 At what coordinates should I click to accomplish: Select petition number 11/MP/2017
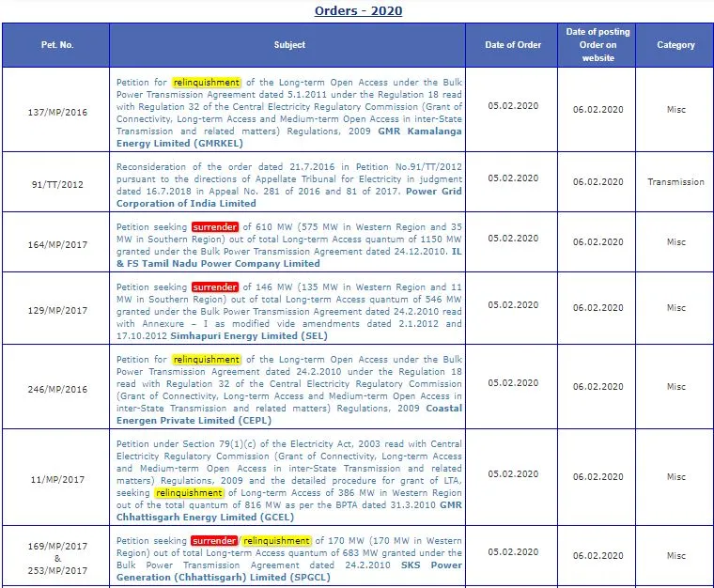(57, 479)
